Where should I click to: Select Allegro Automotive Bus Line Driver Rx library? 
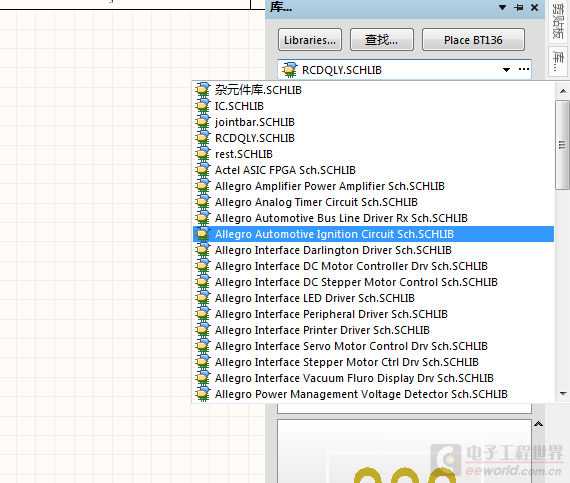pos(373,218)
